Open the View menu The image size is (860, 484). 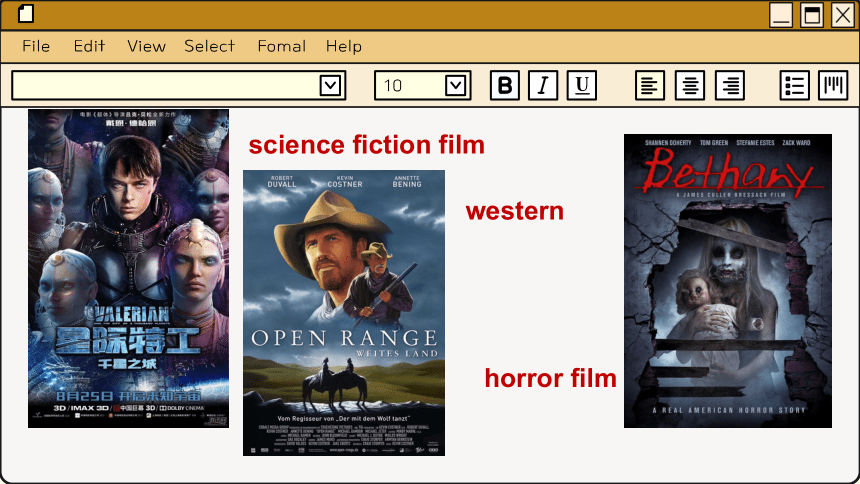click(146, 46)
